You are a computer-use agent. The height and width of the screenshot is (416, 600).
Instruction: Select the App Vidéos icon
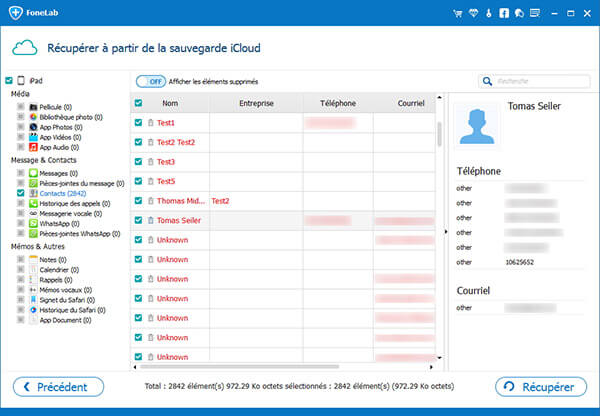click(x=33, y=137)
